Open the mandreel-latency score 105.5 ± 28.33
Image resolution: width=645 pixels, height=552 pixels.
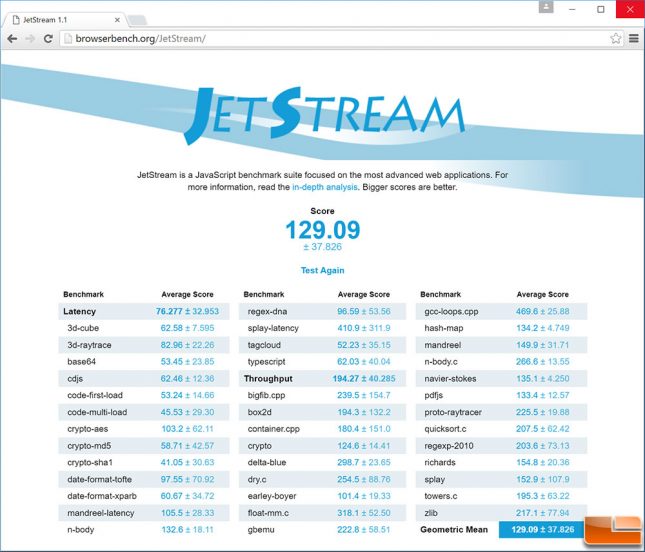click(187, 513)
